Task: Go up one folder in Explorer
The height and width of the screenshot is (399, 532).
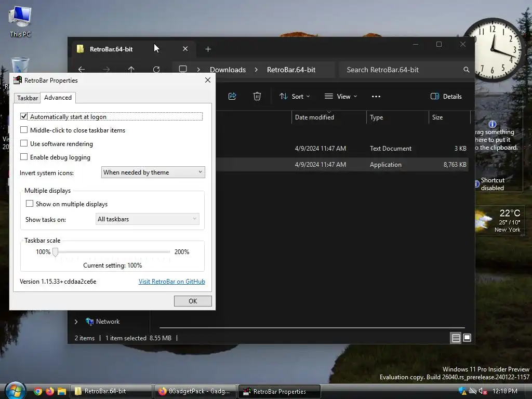Action: coord(131,70)
